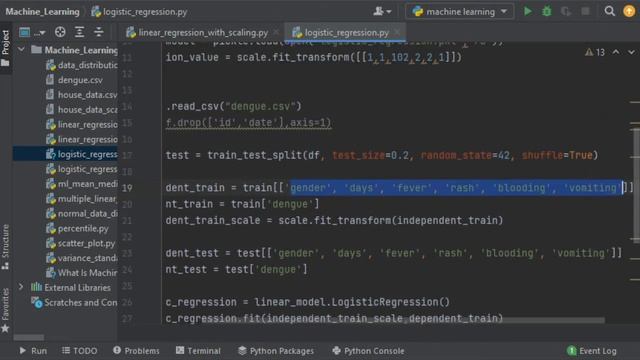Toggle the Structure tool window side tab
The width and height of the screenshot is (640, 360).
[x=5, y=247]
